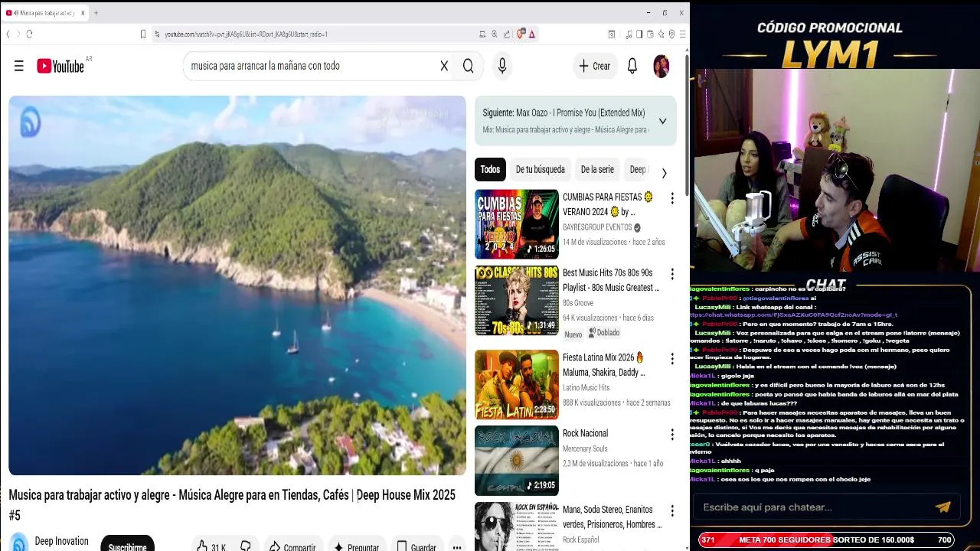Screen dimensions: 980x551
Task: Open options for Cumbias Para Fiestas video
Action: pyautogui.click(x=672, y=198)
